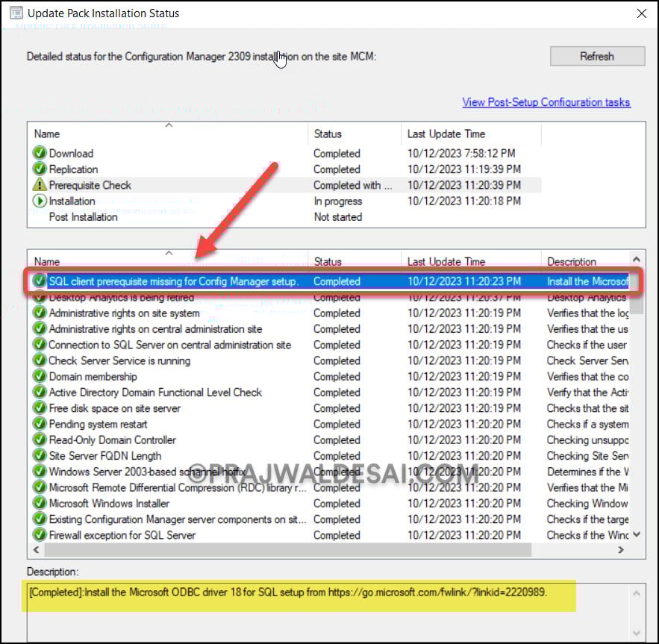Sort upper list by Name column header
659x644 pixels.
[x=168, y=134]
